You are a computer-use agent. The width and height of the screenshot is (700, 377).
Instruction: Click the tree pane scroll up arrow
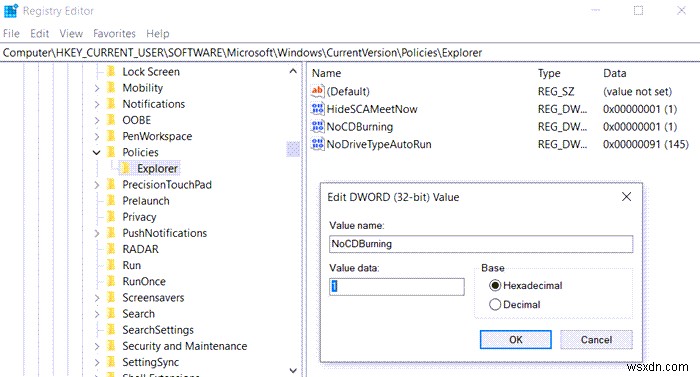tap(293, 71)
